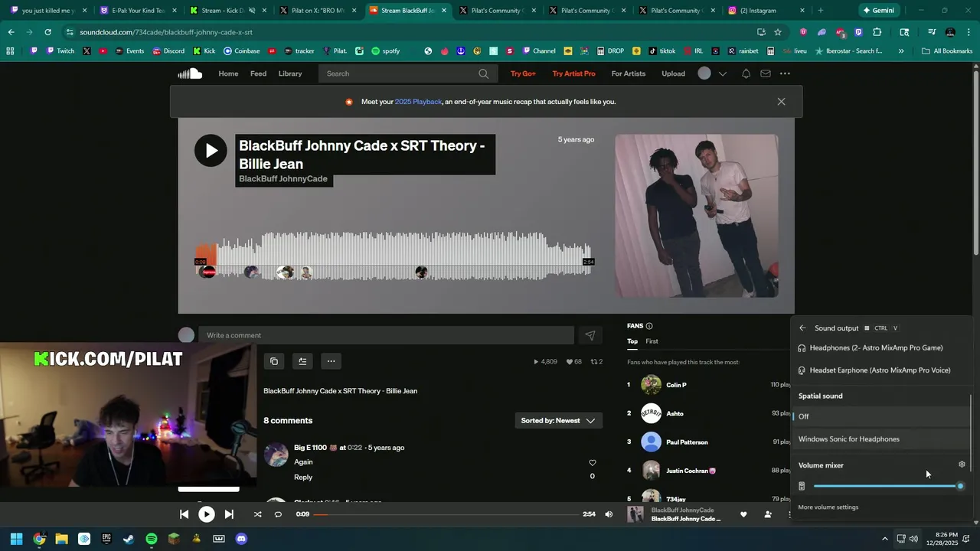Toggle shuffle in player bar
The height and width of the screenshot is (551, 980).
click(x=257, y=514)
